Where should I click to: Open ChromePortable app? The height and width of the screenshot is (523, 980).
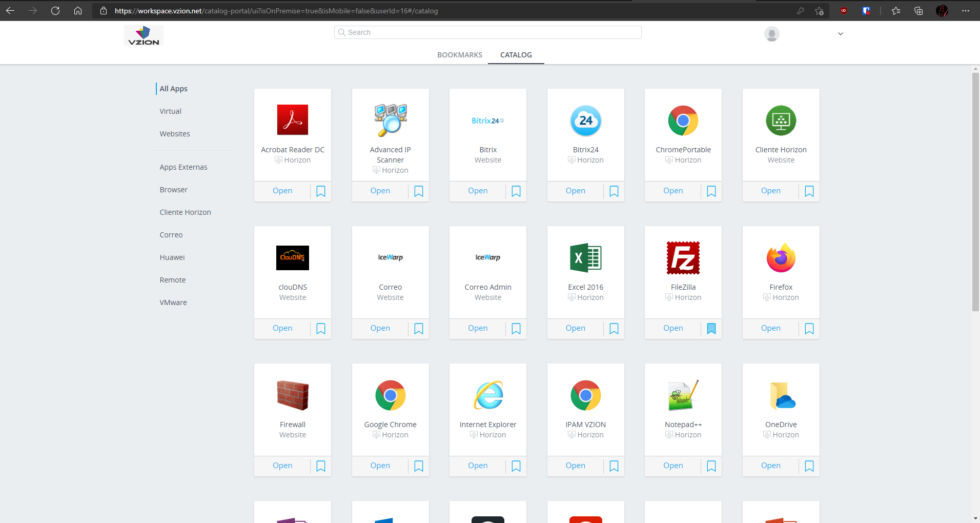[673, 191]
